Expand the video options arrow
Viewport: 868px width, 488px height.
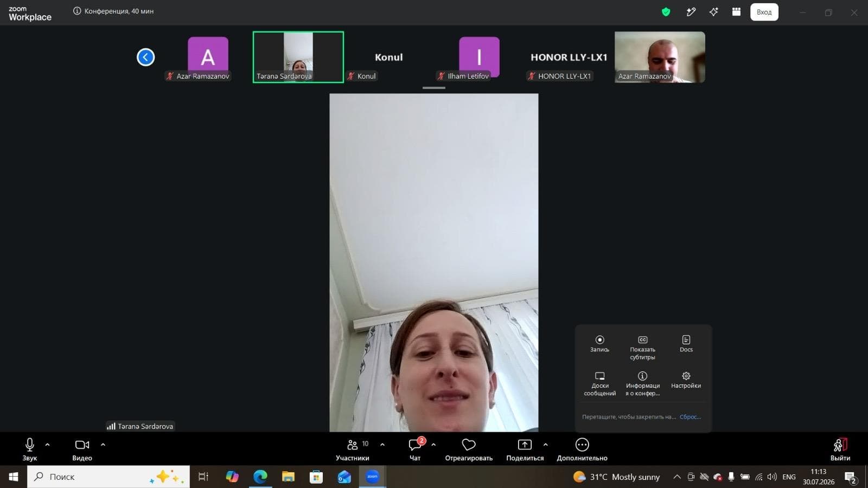pos(103,445)
